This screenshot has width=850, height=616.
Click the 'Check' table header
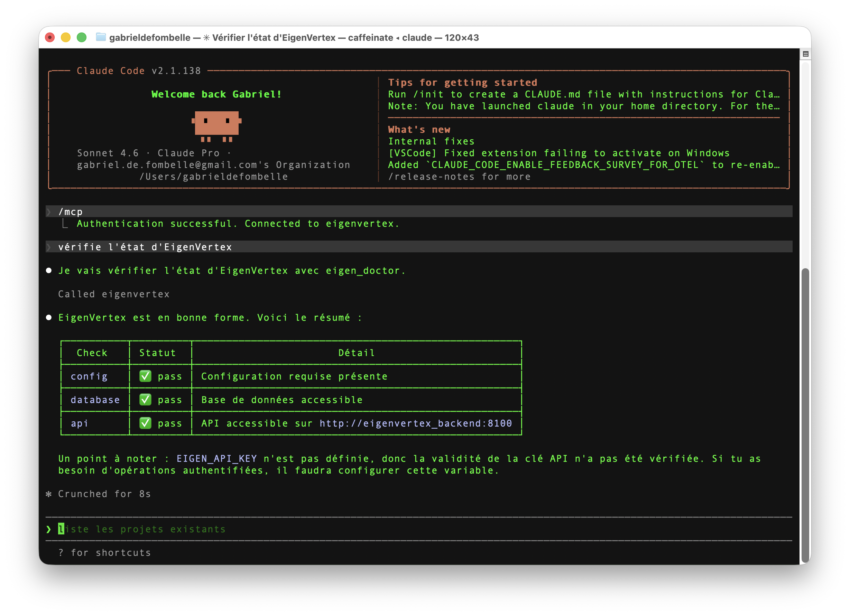92,353
